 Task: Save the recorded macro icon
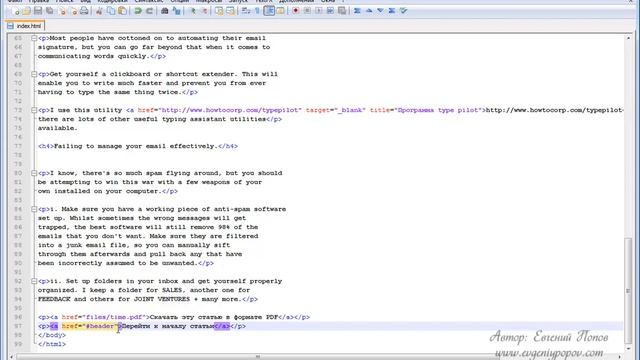pos(342,11)
